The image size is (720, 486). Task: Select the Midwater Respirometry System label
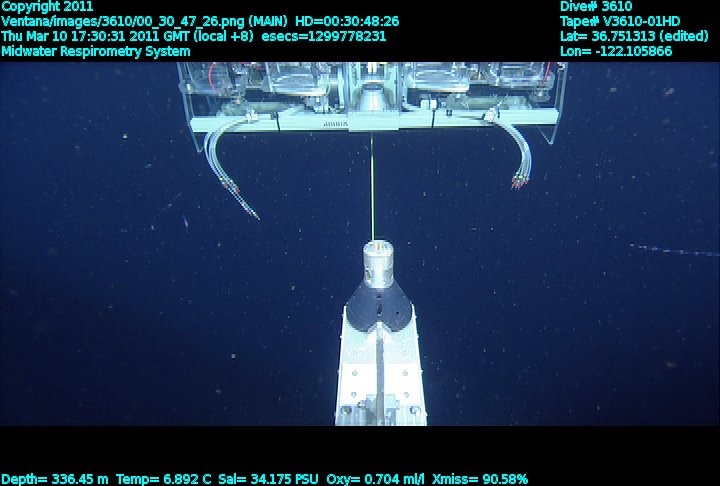coord(96,51)
